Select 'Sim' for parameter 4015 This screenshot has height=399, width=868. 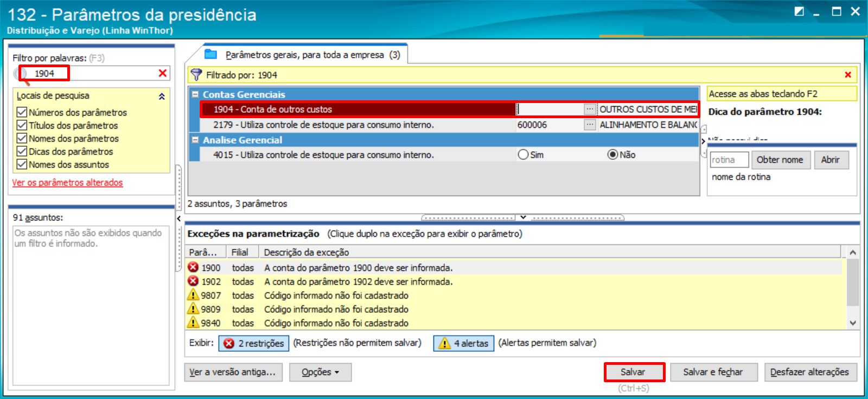coord(523,155)
